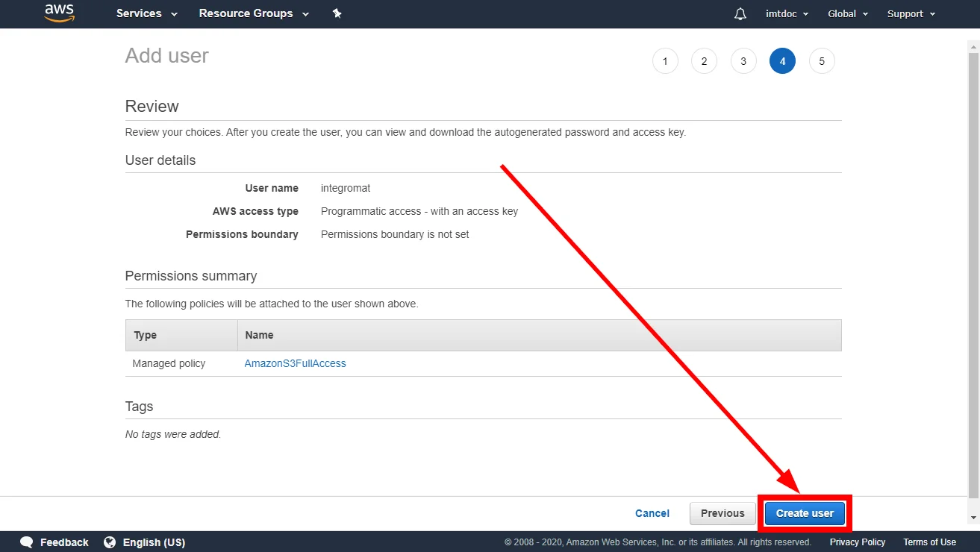Open the AmazonS3FullAccess policy link
This screenshot has width=980, height=552.
click(x=296, y=363)
